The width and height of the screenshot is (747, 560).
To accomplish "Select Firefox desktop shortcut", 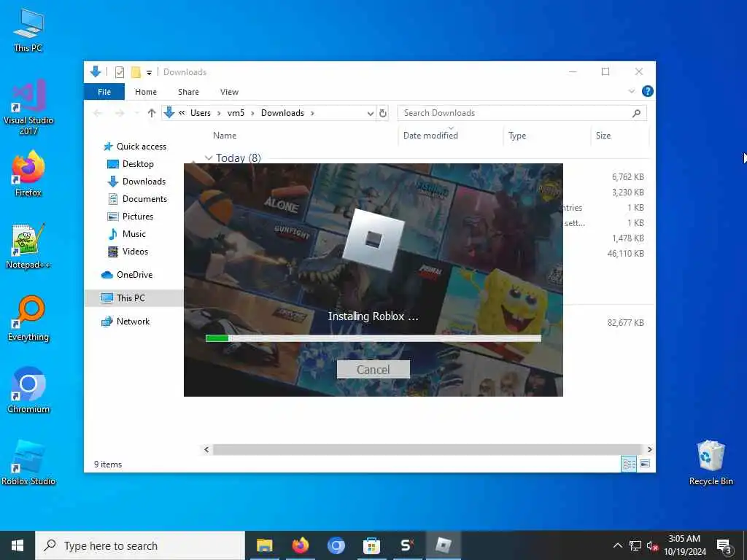I will (x=28, y=174).
